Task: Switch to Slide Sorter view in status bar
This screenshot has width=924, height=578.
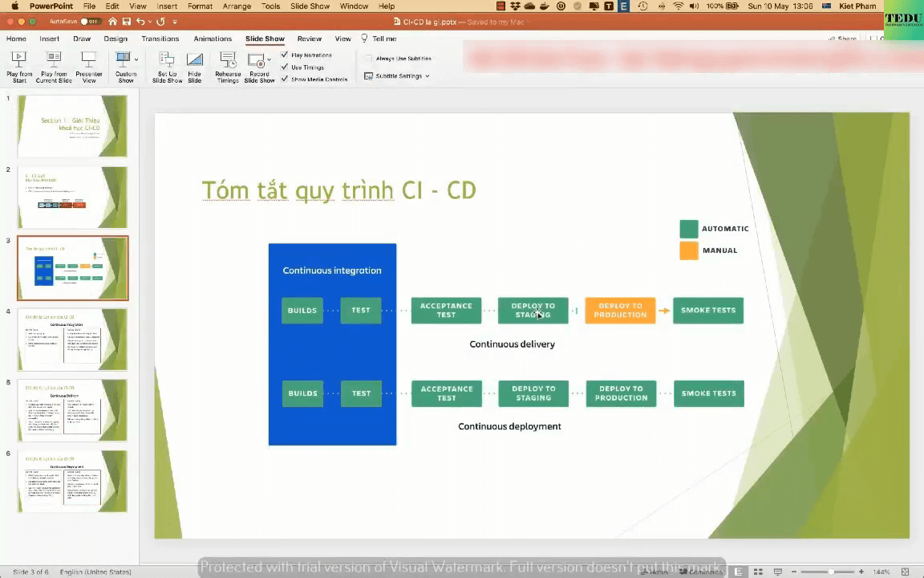Action: coord(758,572)
